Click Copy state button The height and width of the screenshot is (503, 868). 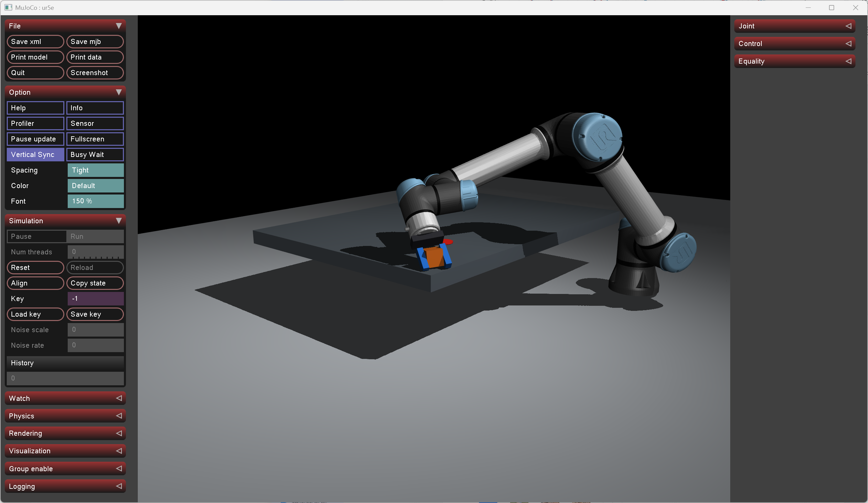coord(95,283)
